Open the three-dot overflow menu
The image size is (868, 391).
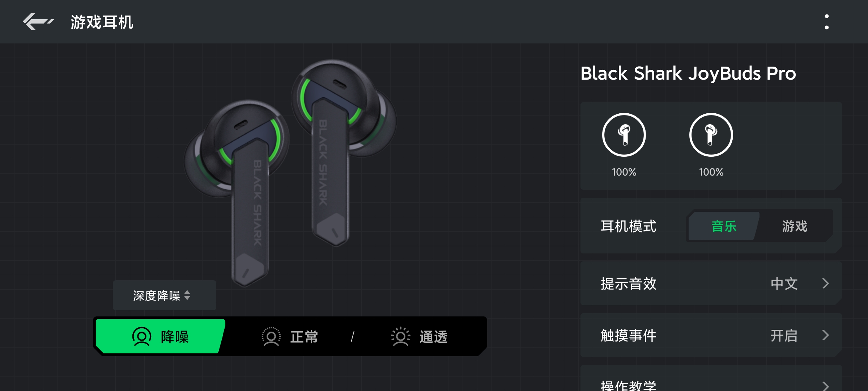826,22
